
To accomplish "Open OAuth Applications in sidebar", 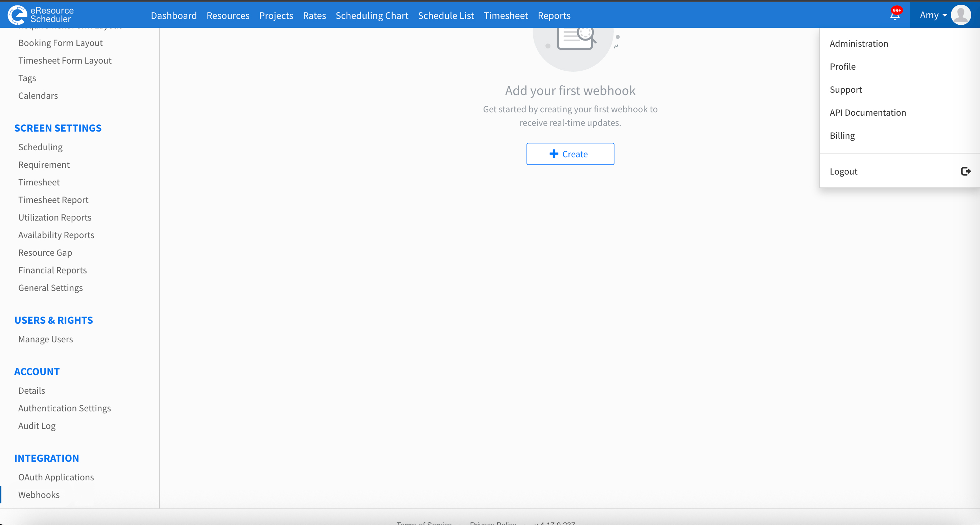I will pyautogui.click(x=56, y=477).
